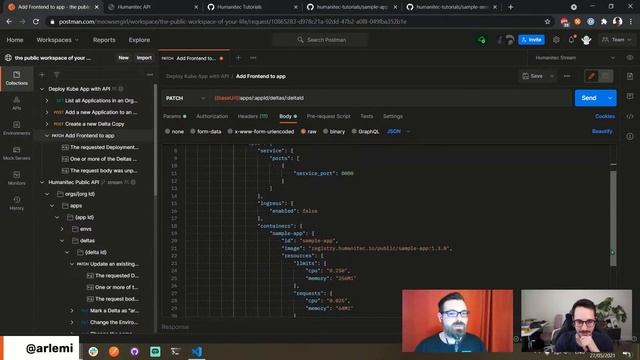This screenshot has width=640, height=360.
Task: Open Postman settings gear icon
Action: tap(556, 40)
